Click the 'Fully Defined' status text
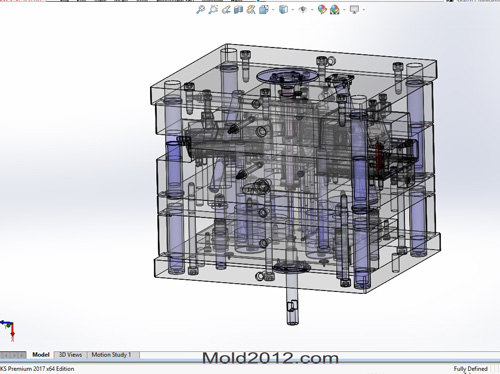500x374 pixels. click(x=470, y=369)
